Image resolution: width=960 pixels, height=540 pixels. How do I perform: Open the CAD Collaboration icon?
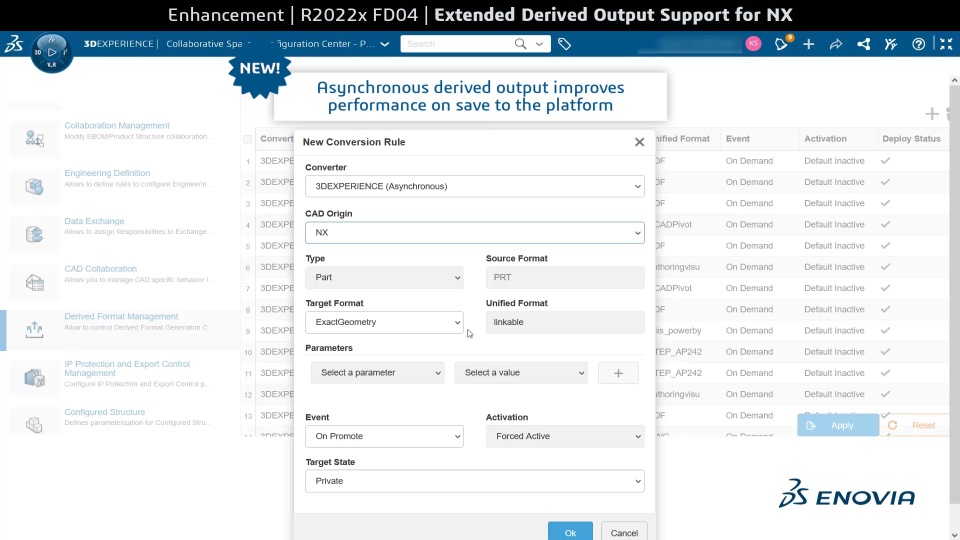pos(35,281)
